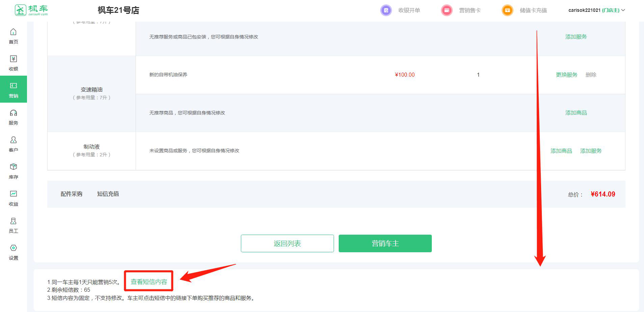The image size is (644, 312).
Task: Click 添加商品 in the 变速箱油 row
Action: coord(576,113)
